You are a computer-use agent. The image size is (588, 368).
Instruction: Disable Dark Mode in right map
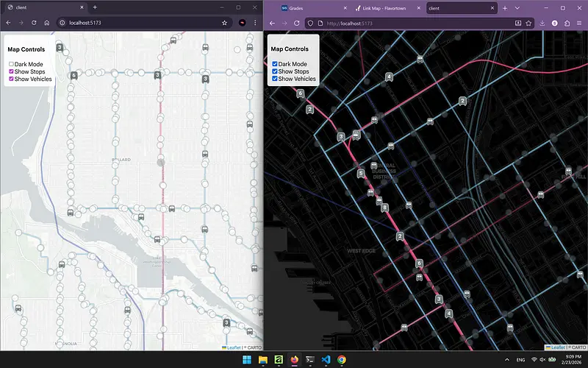point(275,64)
